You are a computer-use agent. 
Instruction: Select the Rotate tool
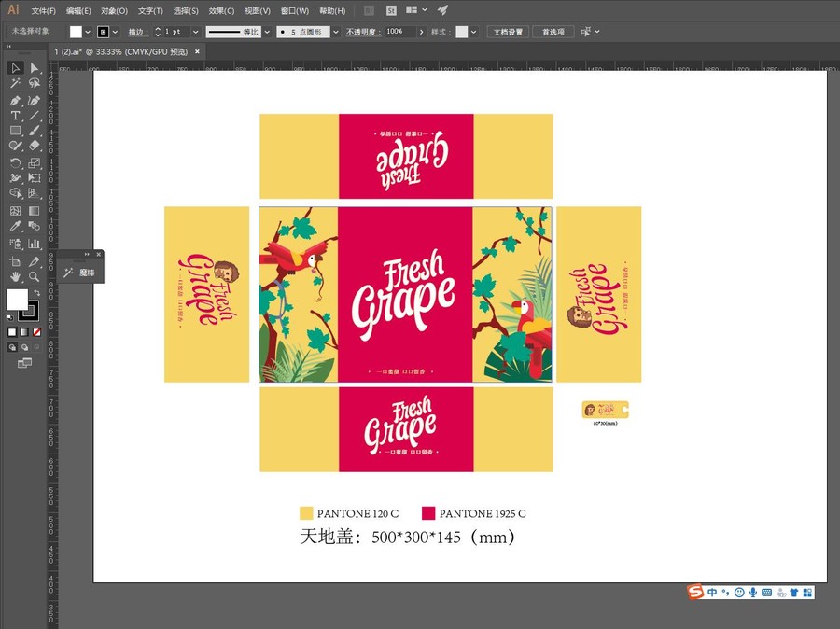pos(15,163)
